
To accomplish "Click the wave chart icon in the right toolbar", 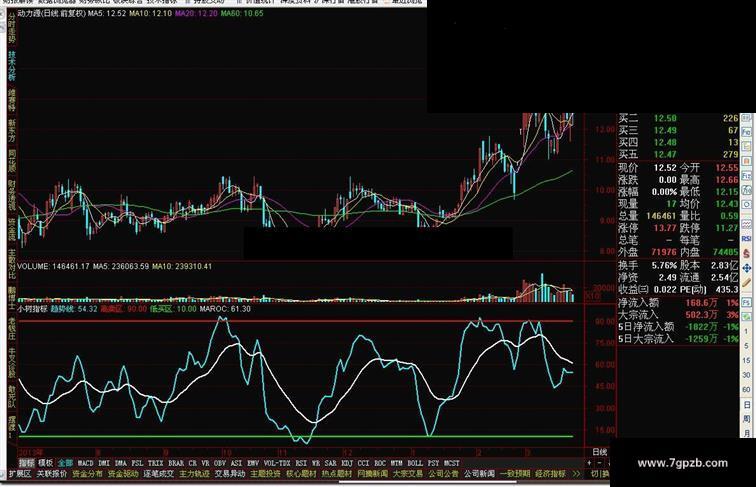I will click(x=746, y=223).
